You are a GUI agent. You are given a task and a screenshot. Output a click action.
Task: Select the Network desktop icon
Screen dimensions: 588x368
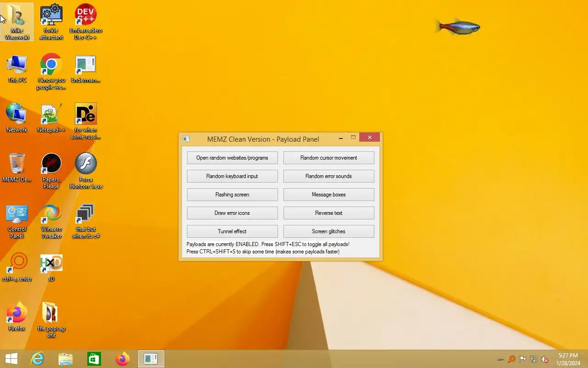coord(17,118)
